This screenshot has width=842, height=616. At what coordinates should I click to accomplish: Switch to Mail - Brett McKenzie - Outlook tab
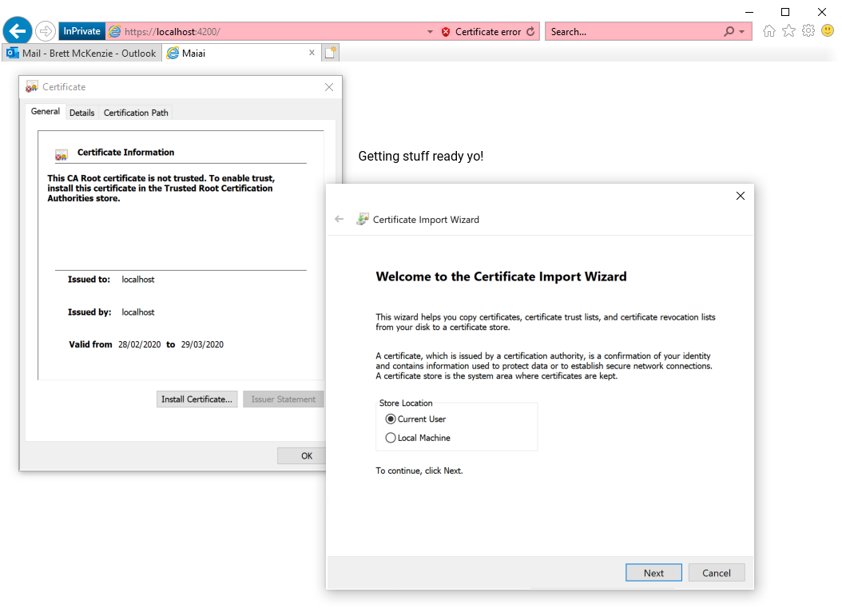pyautogui.click(x=81, y=54)
